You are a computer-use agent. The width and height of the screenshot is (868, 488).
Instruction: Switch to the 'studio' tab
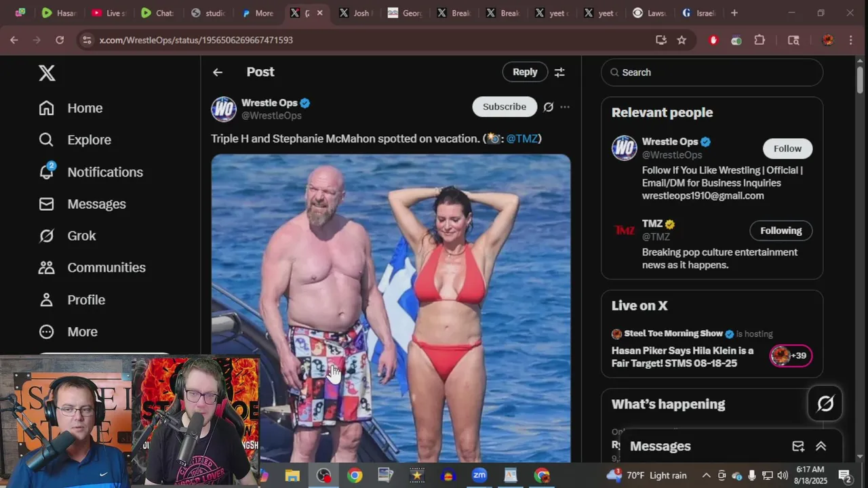point(209,13)
